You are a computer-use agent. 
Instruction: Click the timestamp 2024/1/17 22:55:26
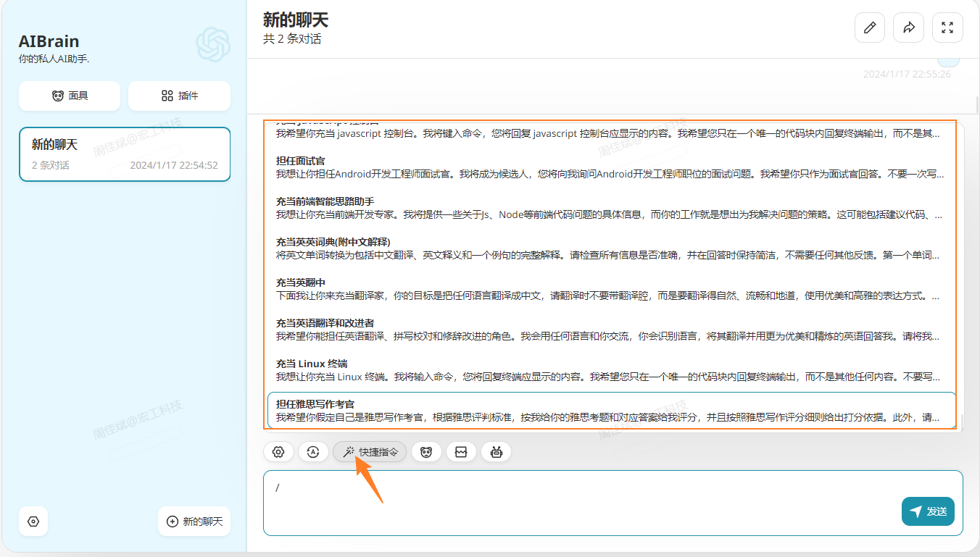click(907, 74)
